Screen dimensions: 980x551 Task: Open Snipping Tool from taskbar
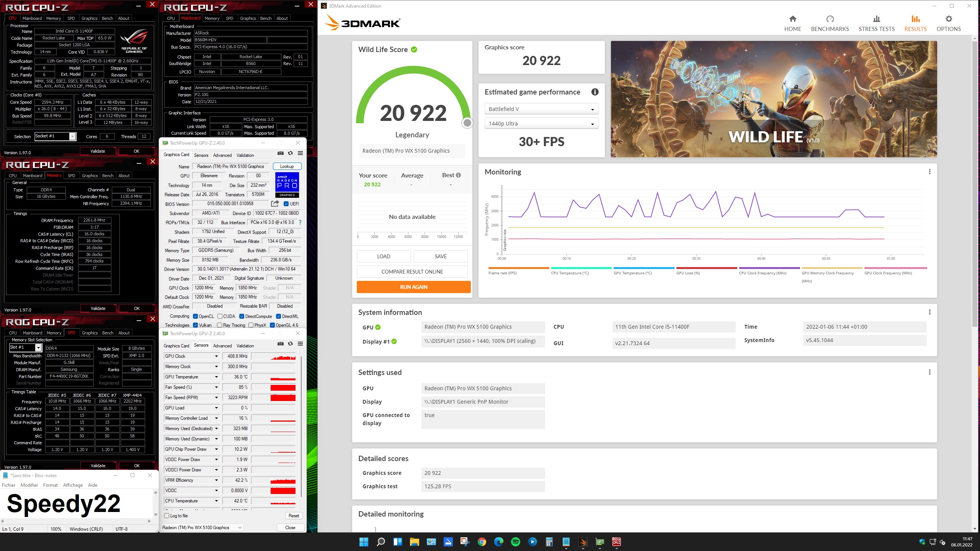point(465,542)
